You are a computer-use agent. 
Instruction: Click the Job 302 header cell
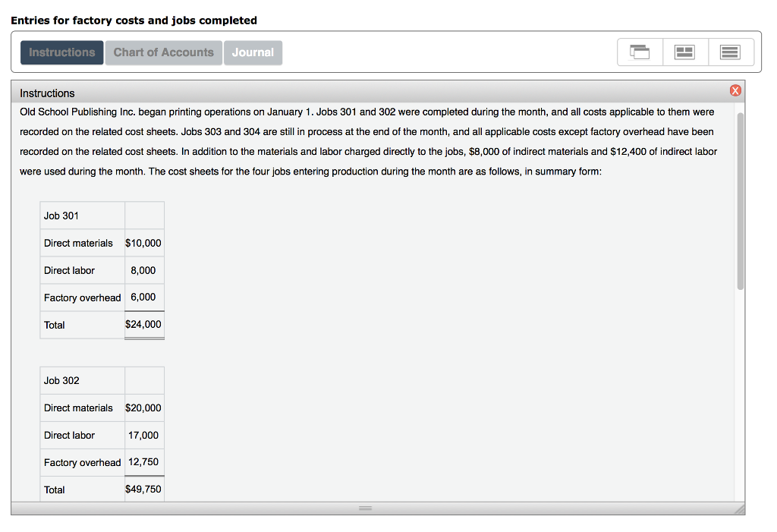pos(83,380)
